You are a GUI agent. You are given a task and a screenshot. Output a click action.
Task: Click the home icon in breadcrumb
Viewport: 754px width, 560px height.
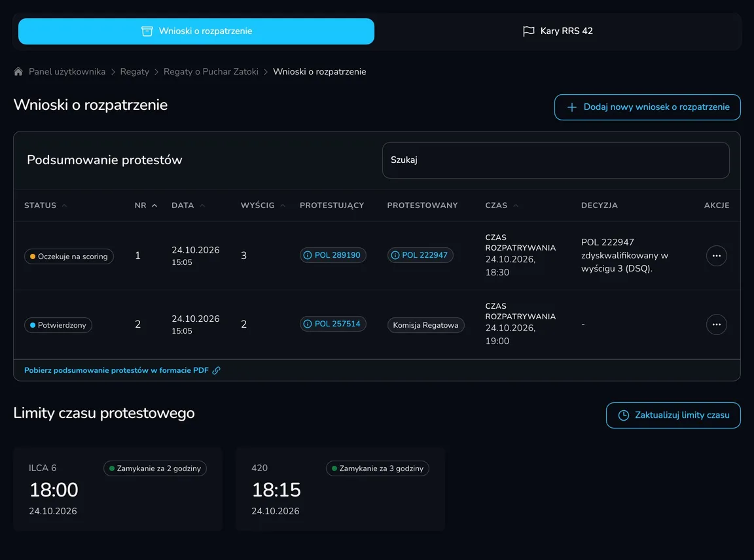point(18,71)
